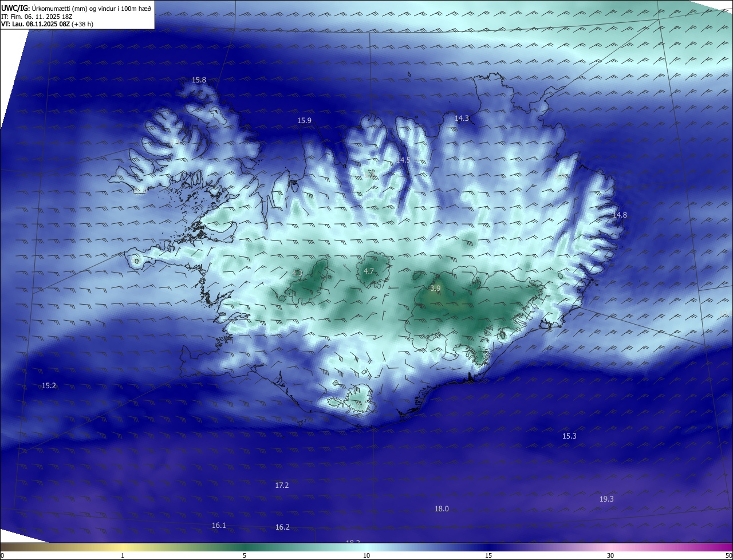Click the 15.8 value near the Westfjords
Image resolution: width=733 pixels, height=560 pixels.
tap(199, 80)
